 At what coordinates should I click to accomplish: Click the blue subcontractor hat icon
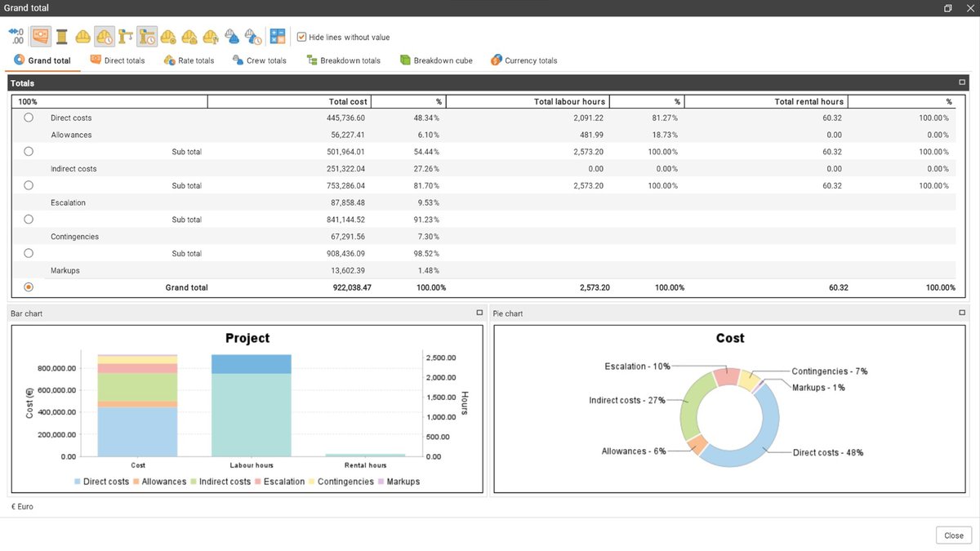(229, 36)
